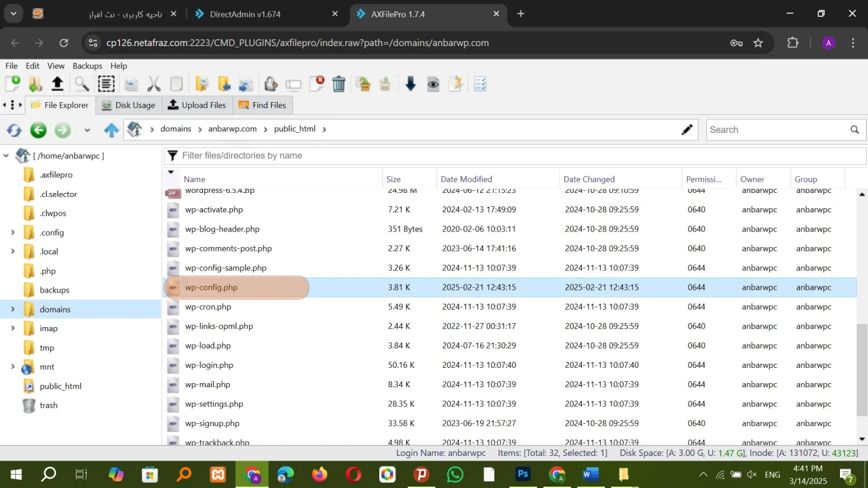Click anbarwp.com in the breadcrumb path
Screen dimensions: 868x488
(x=232, y=129)
